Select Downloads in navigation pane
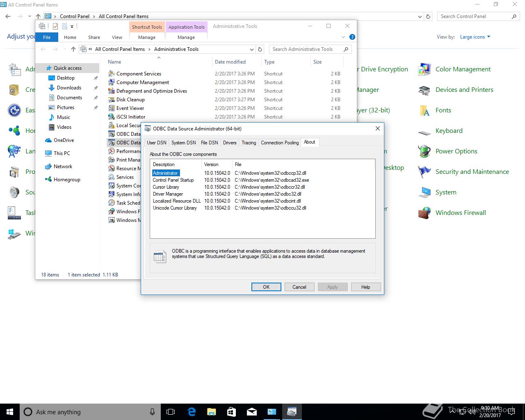Image resolution: width=525 pixels, height=420 pixels. tap(69, 88)
